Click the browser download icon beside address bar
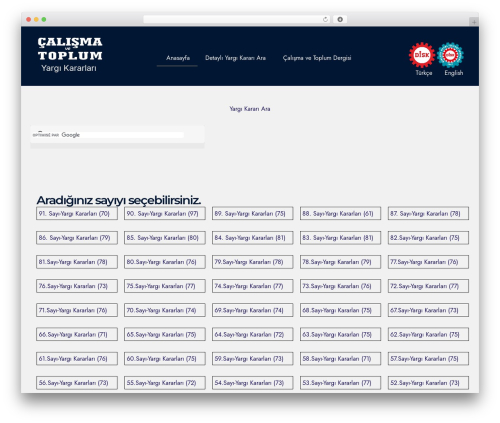 tap(340, 19)
